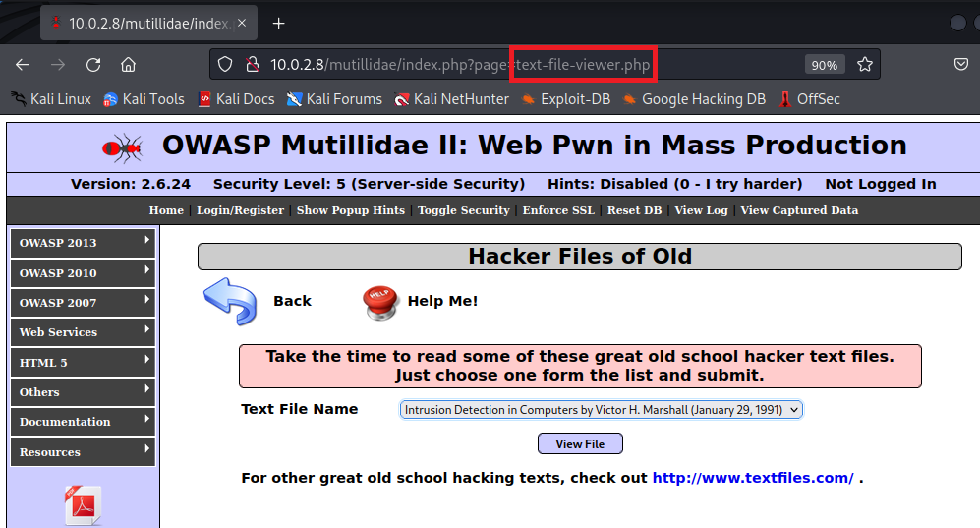Open Kali Linux bookmark
The width and height of the screenshot is (980, 528).
pyautogui.click(x=51, y=99)
